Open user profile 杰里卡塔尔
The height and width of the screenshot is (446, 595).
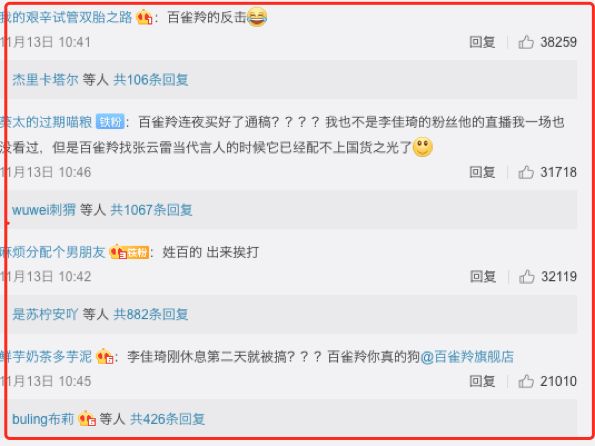click(45, 80)
